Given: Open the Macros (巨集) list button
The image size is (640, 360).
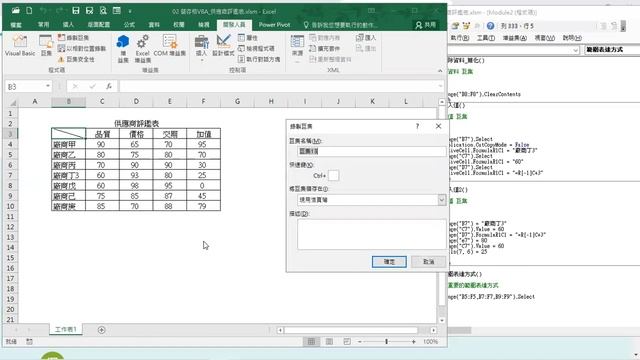Looking at the screenshot, I should pyautogui.click(x=46, y=45).
